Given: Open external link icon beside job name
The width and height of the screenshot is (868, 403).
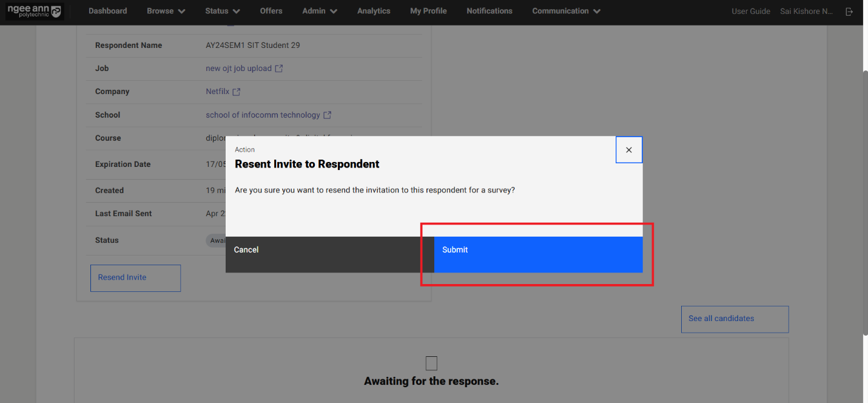Looking at the screenshot, I should (279, 69).
